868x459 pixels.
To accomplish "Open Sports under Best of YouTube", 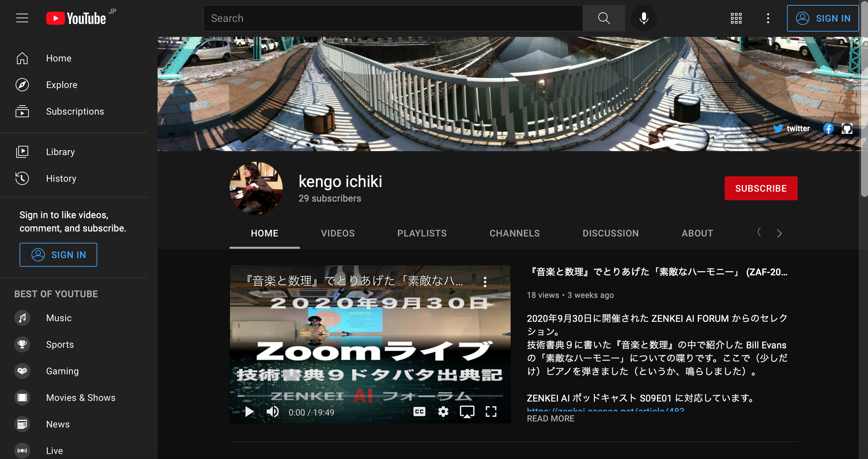I will coord(73,344).
